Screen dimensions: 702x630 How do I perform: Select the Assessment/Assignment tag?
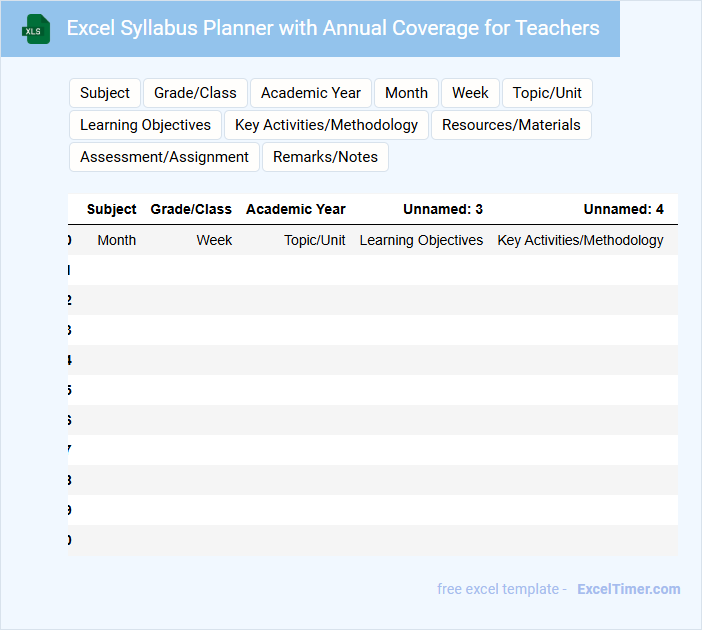pyautogui.click(x=164, y=157)
